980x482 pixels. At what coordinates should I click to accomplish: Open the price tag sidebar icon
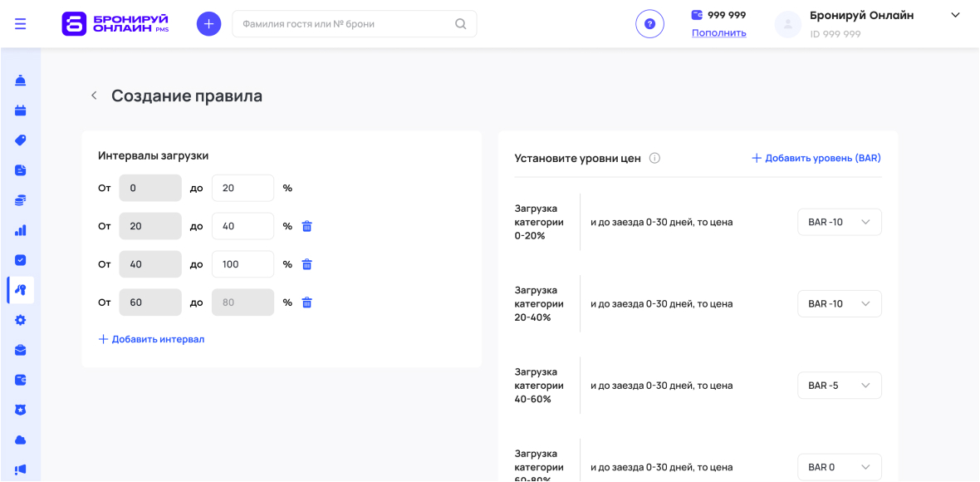(x=21, y=140)
